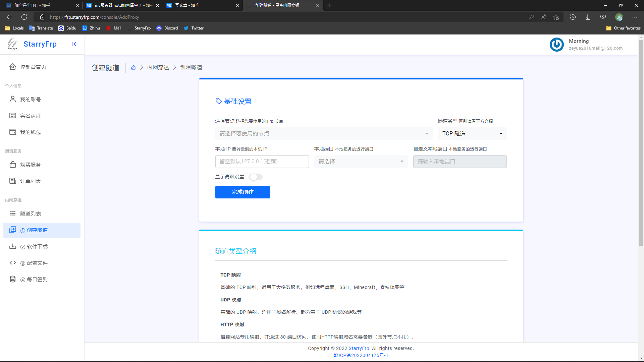
Task: Open 实名认证 verification page
Action: click(30, 116)
